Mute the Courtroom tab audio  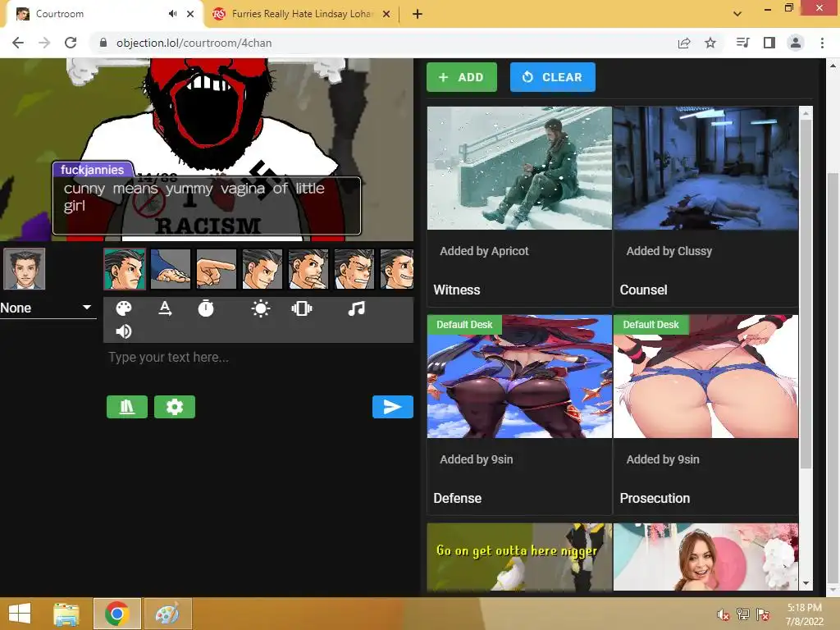[x=172, y=14]
